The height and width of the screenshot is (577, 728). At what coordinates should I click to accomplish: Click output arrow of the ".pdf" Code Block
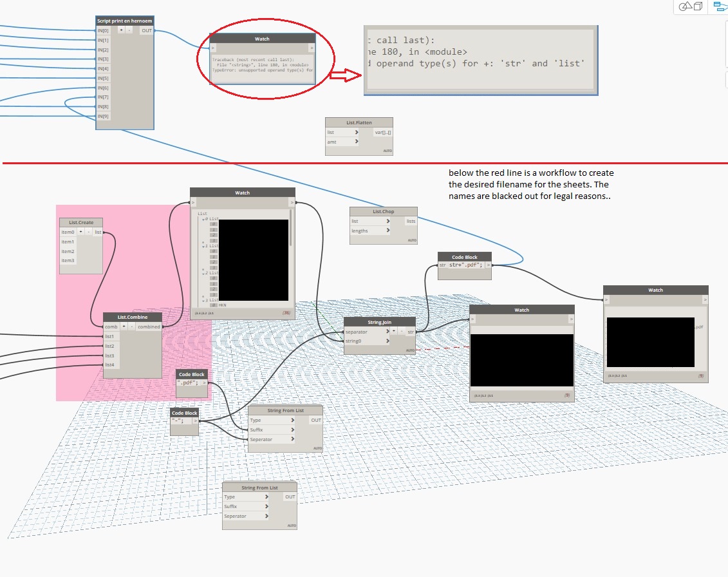(204, 383)
